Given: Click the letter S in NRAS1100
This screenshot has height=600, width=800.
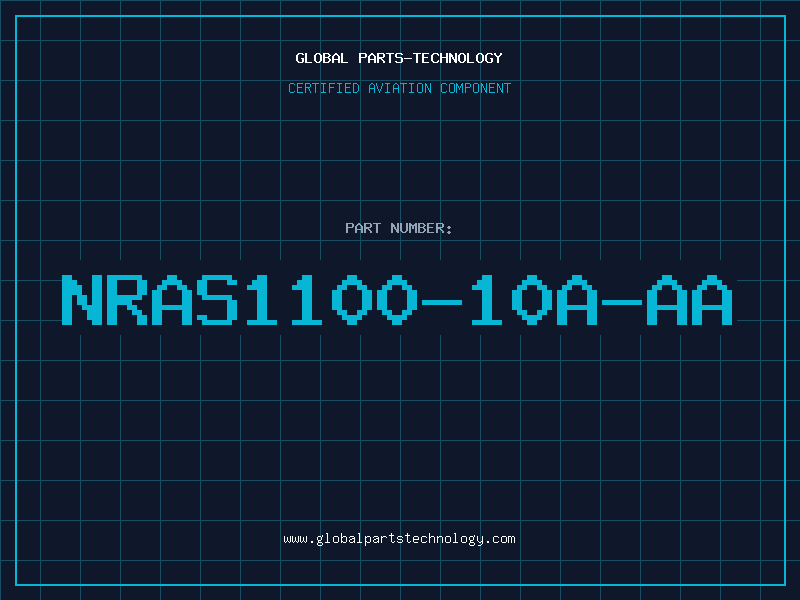Looking at the screenshot, I should 218,299.
